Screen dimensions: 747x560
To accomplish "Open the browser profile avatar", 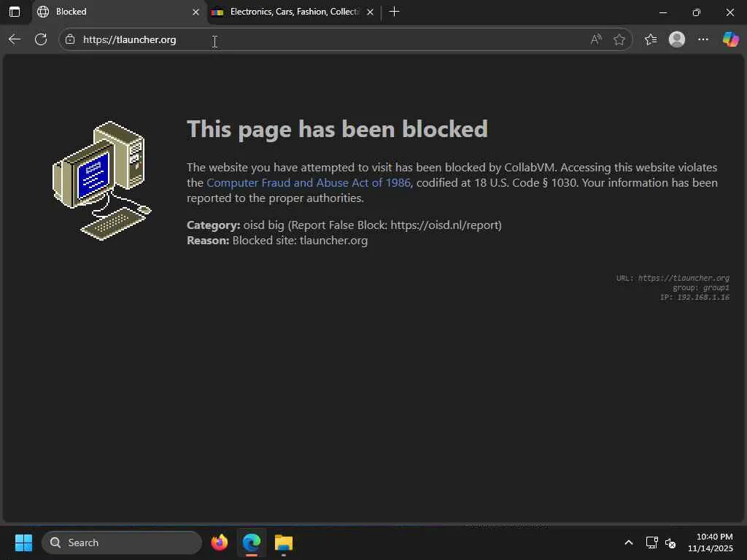I will point(676,39).
